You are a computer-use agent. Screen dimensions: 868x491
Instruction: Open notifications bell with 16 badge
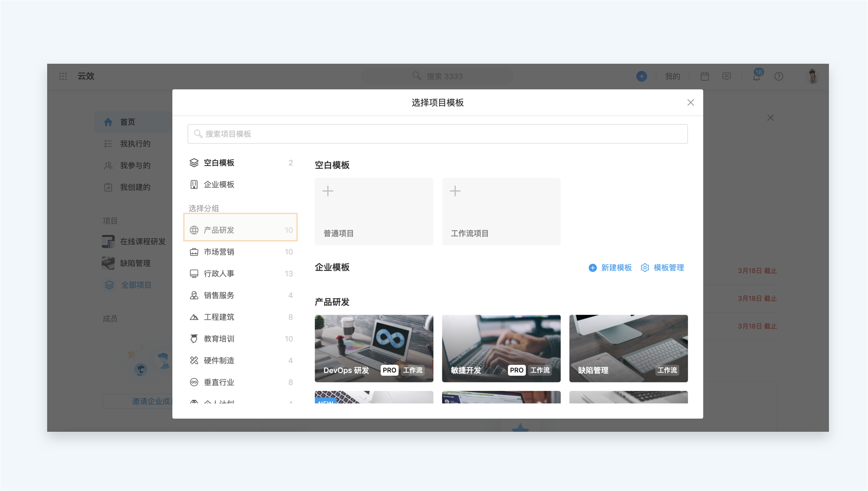pos(757,75)
